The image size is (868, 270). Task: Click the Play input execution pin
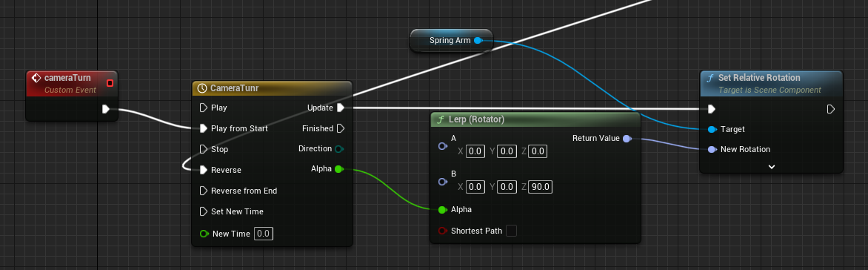pos(203,108)
